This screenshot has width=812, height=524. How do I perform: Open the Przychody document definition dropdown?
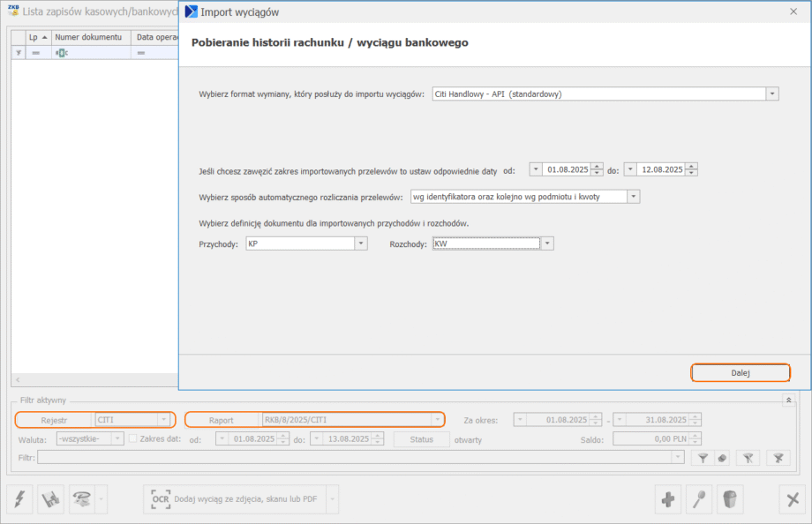click(x=360, y=243)
